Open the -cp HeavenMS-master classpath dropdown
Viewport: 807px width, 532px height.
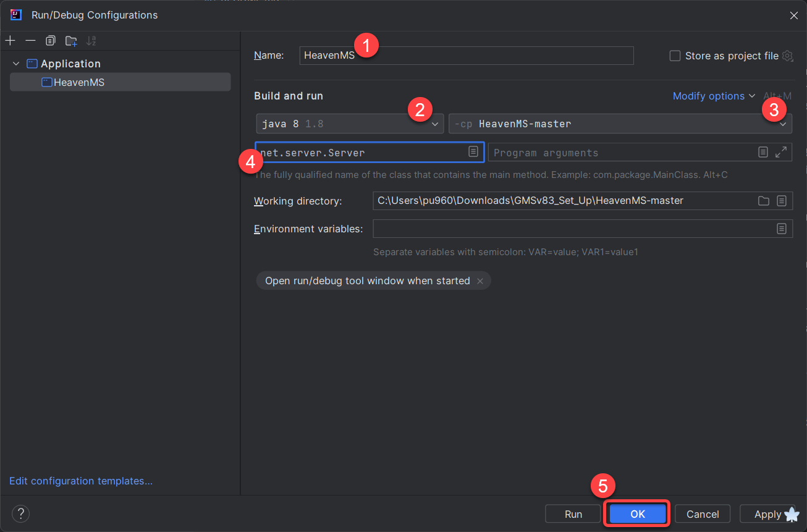[x=620, y=124]
